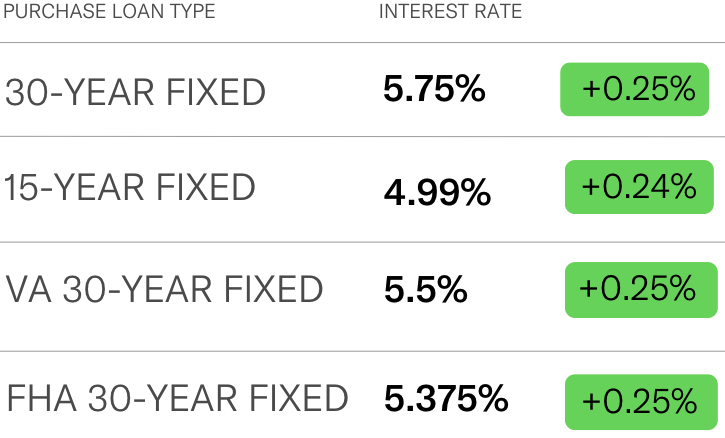
Task: Click the divider line under the column headers
Action: coord(362,43)
